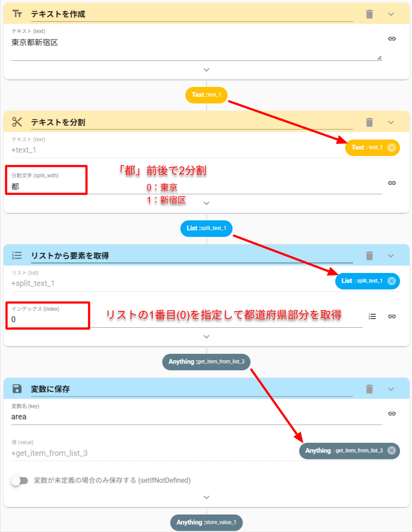The height and width of the screenshot is (532, 412).
Task: Click list icon next to インデックス field
Action: [x=372, y=316]
